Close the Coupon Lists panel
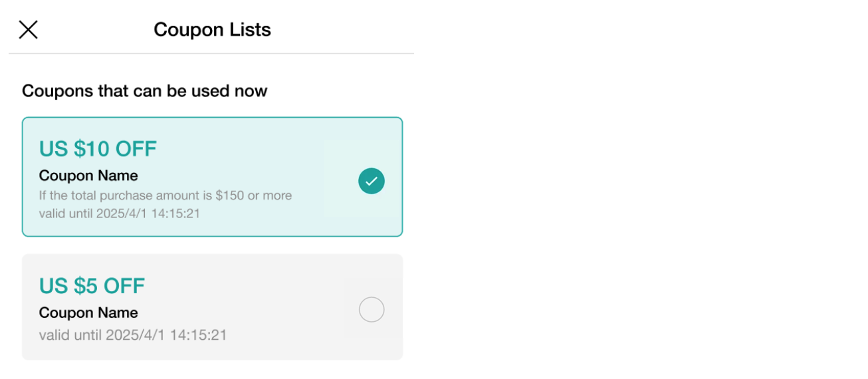This screenshot has width=868, height=379. pyautogui.click(x=28, y=30)
